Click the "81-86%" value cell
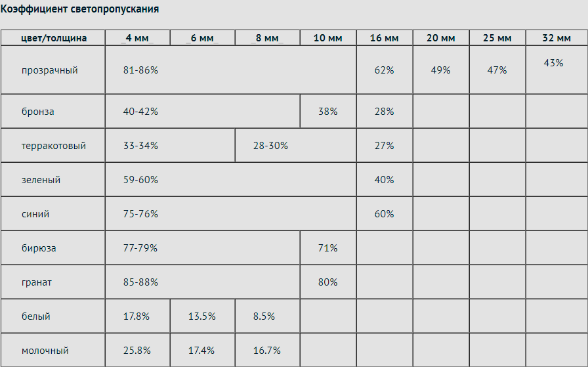588x367 pixels. pyautogui.click(x=140, y=70)
